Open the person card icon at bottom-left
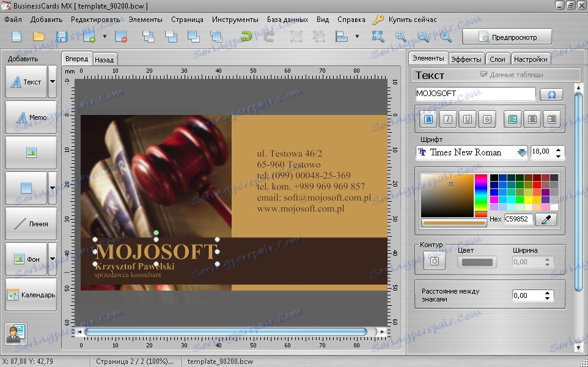The height and width of the screenshot is (367, 588). 16,333
